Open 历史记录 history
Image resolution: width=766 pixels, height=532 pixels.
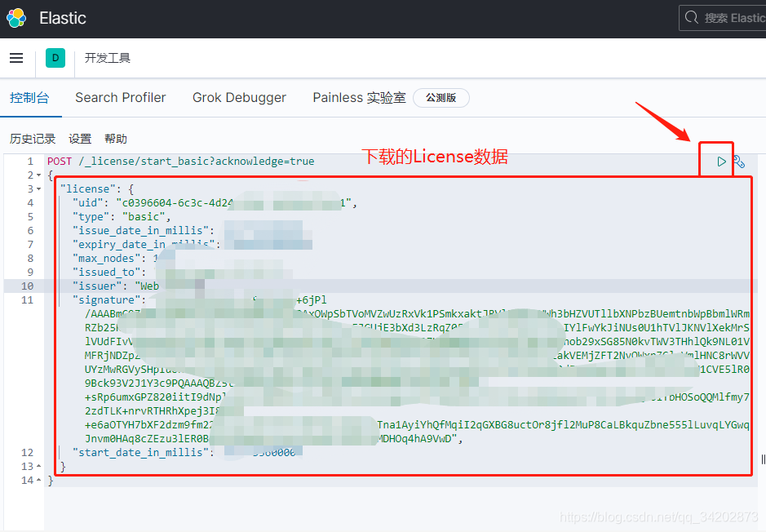pyautogui.click(x=33, y=139)
